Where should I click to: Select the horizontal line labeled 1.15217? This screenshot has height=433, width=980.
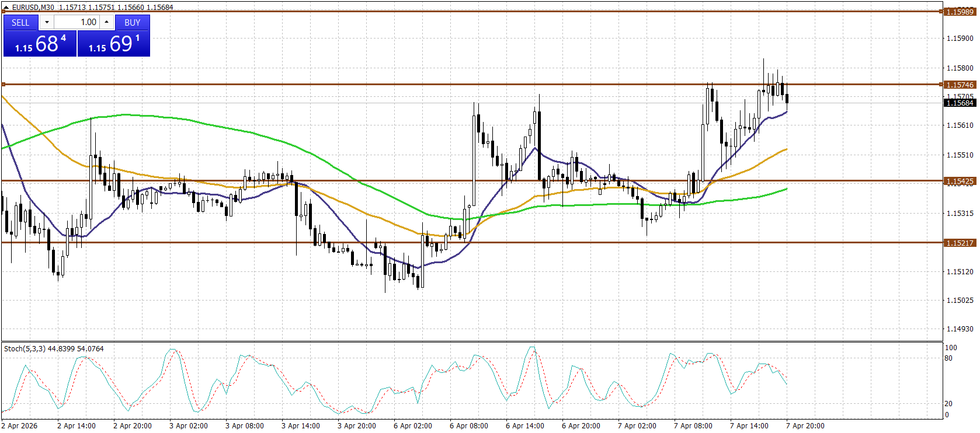[x=472, y=242]
